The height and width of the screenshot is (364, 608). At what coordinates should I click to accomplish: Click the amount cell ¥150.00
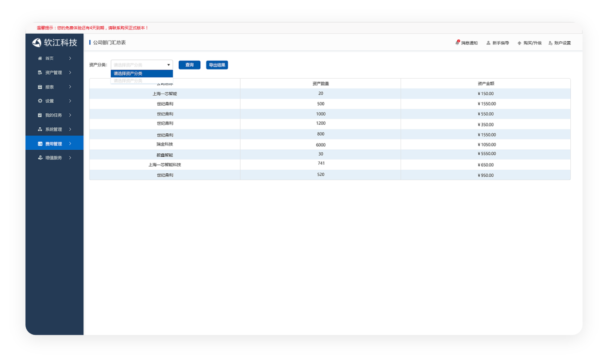tap(486, 94)
